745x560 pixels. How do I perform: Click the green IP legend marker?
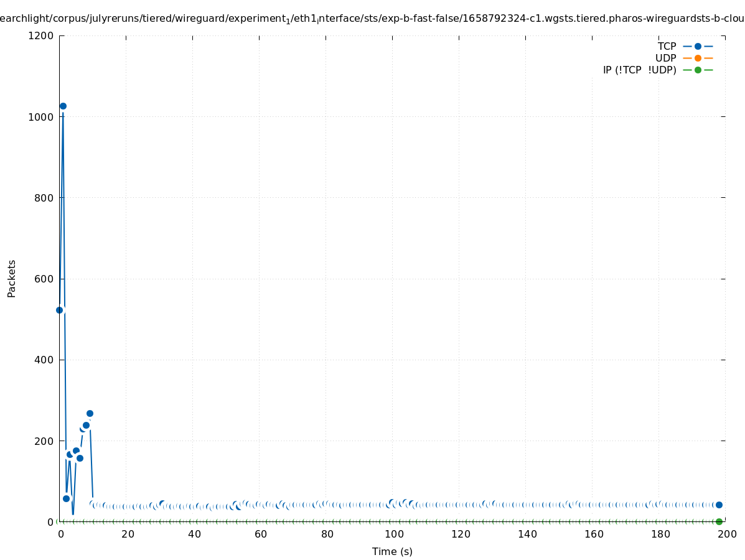[x=698, y=70]
